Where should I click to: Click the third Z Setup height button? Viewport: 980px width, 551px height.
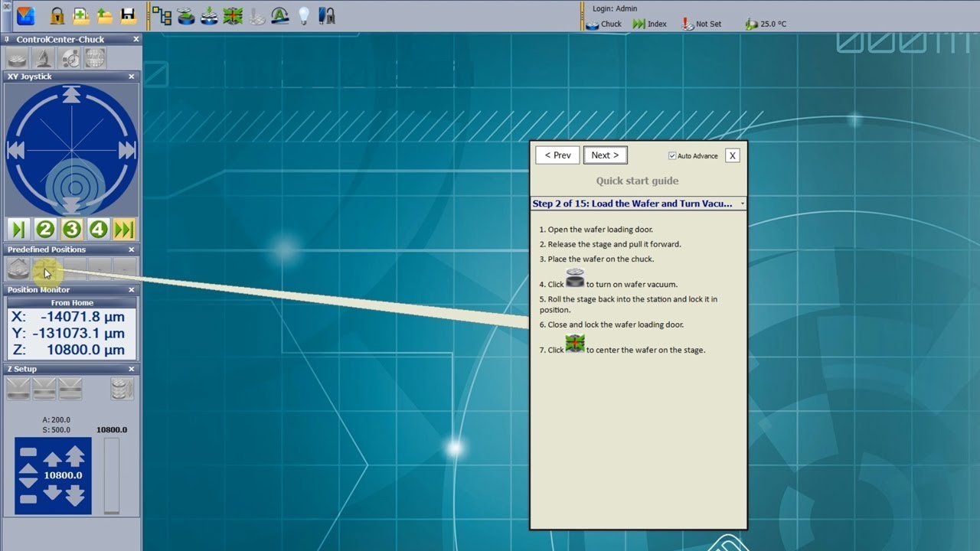[70, 389]
